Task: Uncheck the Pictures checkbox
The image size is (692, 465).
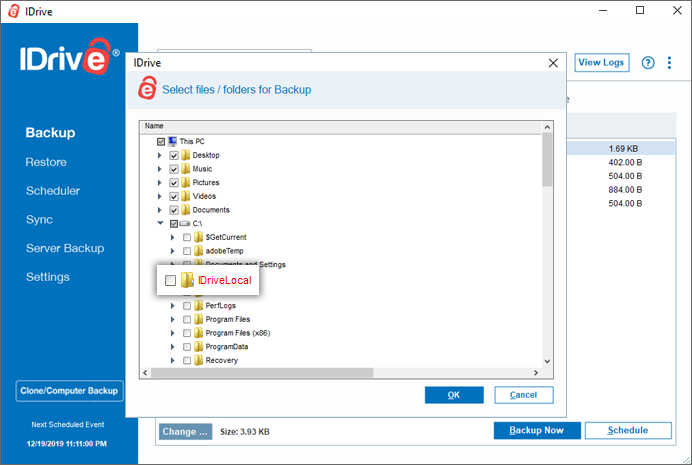Action: [174, 183]
